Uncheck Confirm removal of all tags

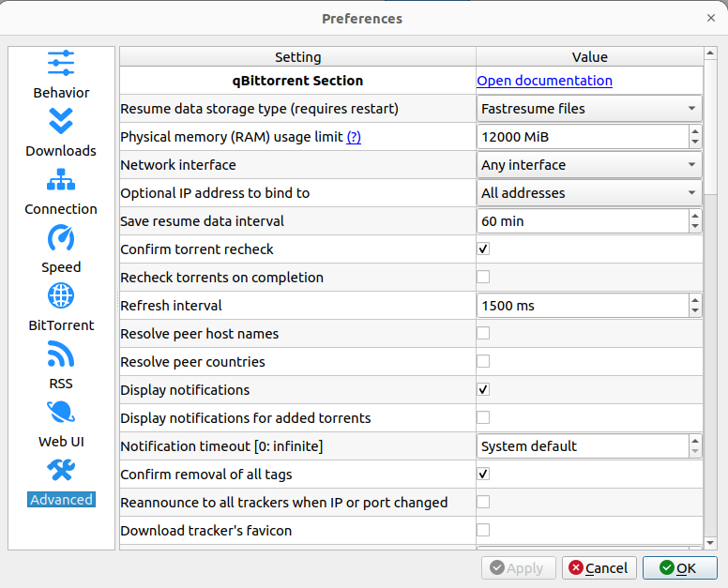pyautogui.click(x=483, y=474)
